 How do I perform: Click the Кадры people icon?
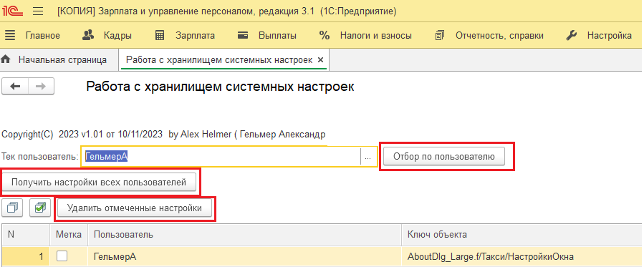pyautogui.click(x=88, y=35)
